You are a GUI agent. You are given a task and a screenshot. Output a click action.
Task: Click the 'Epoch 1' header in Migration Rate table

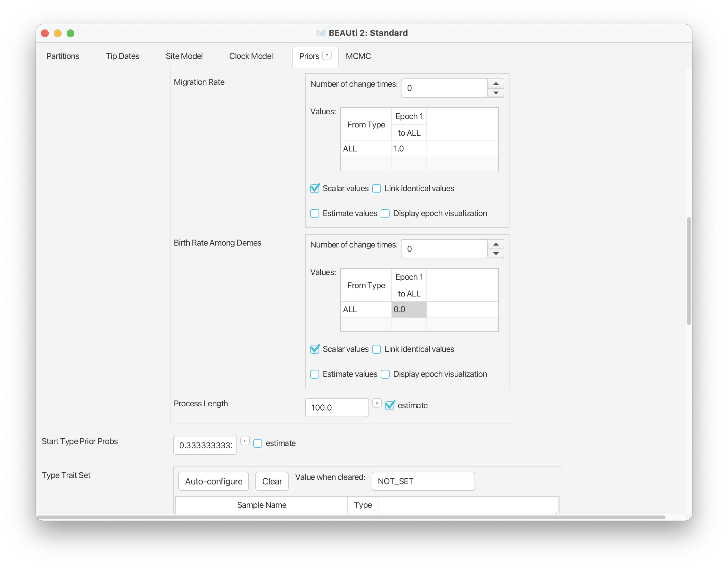click(409, 116)
